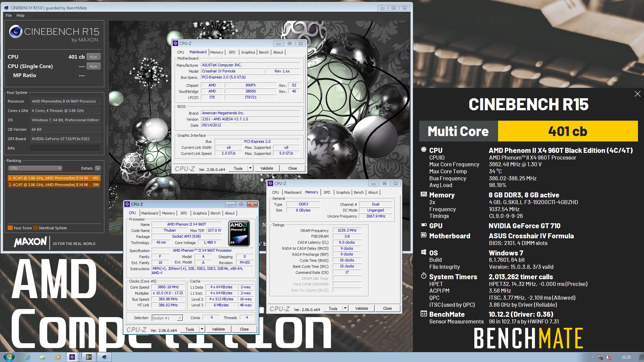Switch to CPU-Z taskbar button

(x=72, y=357)
